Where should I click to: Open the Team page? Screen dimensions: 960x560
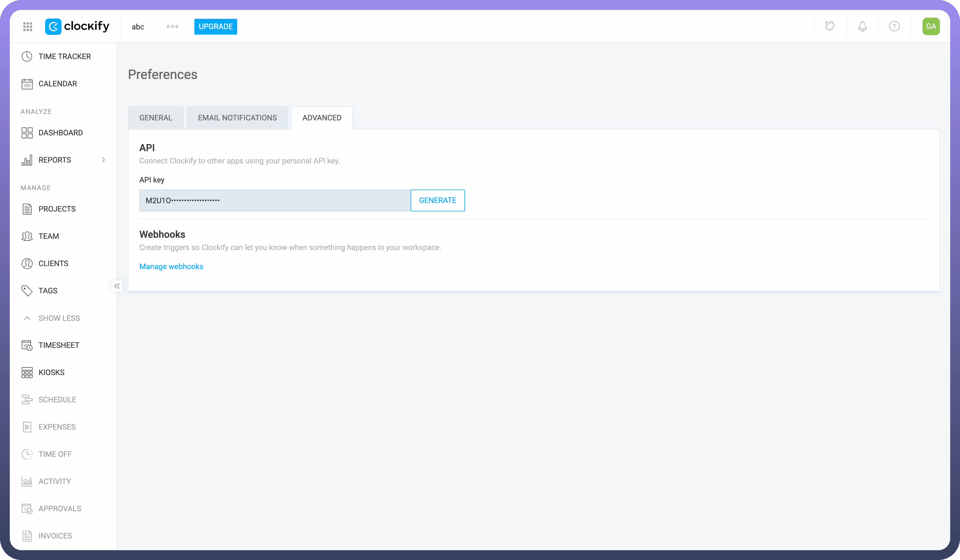[x=49, y=236]
